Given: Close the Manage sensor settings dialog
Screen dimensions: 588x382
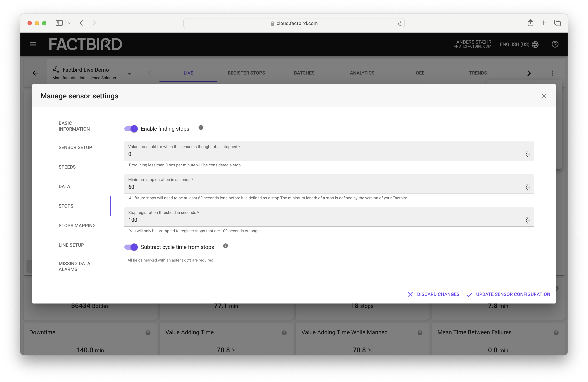Looking at the screenshot, I should (544, 96).
